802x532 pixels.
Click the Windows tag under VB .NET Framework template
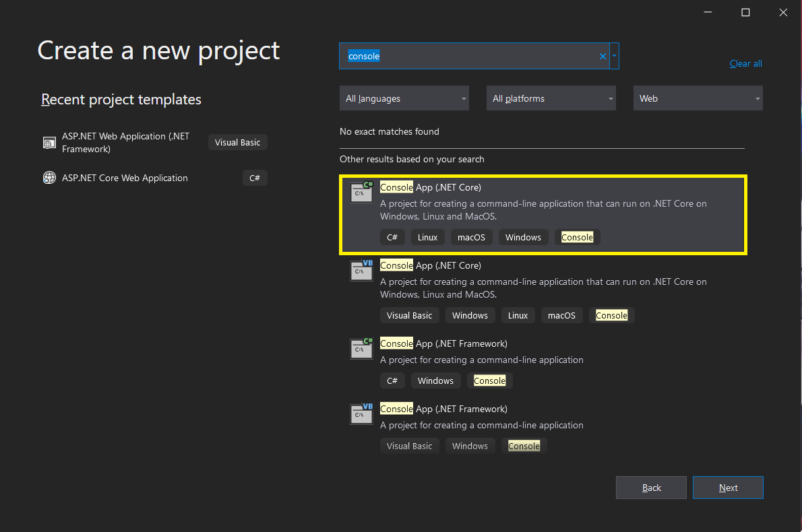click(x=470, y=446)
